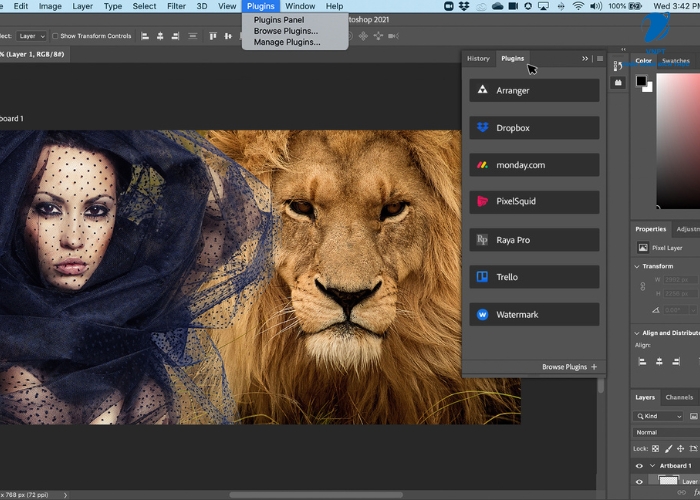Click the 3D slide icon in options bar

click(x=378, y=36)
